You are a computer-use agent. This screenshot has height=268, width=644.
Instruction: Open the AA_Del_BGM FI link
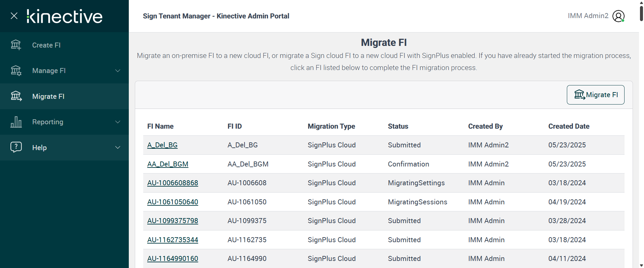coord(168,164)
